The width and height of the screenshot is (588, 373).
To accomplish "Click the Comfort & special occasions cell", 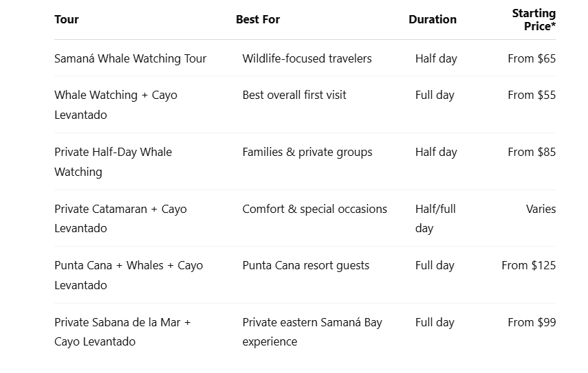I will pos(314,209).
